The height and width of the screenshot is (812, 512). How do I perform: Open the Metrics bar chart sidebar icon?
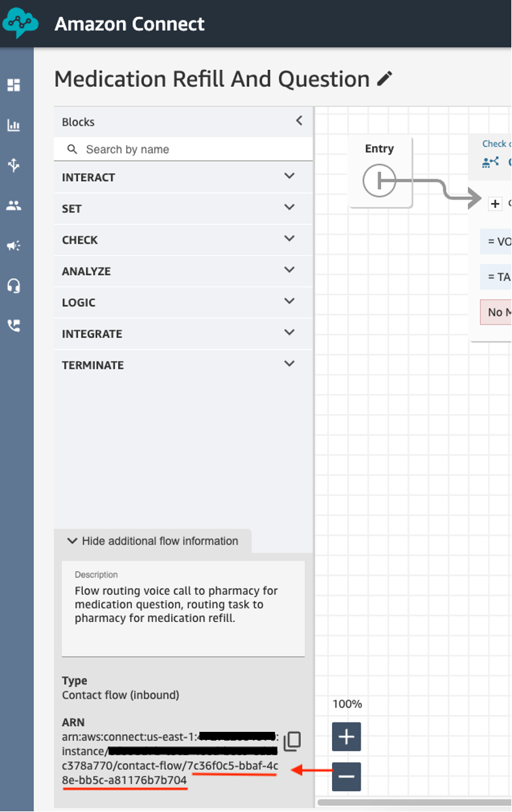coord(14,125)
